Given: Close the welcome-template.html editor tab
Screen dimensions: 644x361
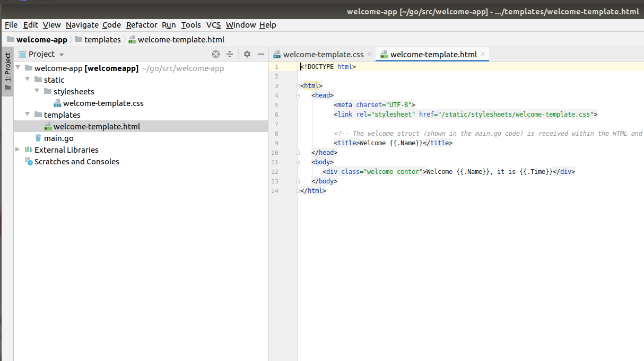Looking at the screenshot, I should (483, 54).
